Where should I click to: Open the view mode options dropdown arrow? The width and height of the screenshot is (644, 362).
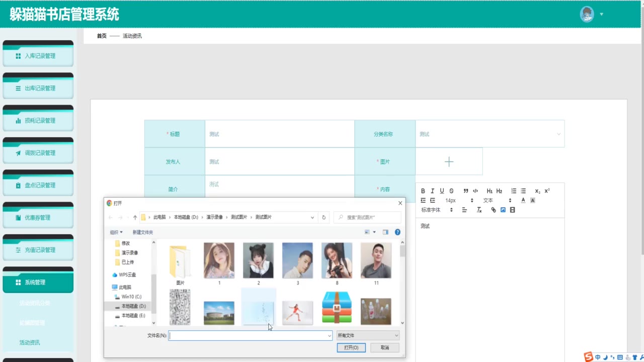point(374,232)
